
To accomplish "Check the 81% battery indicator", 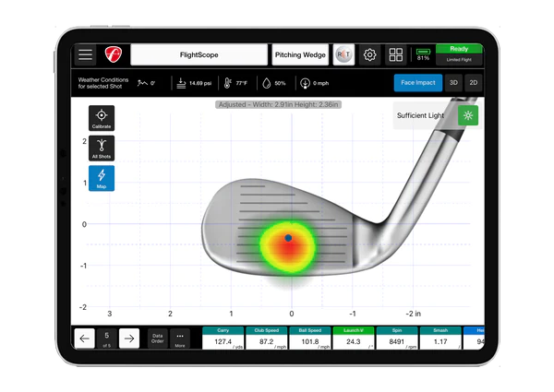I will 423,54.
